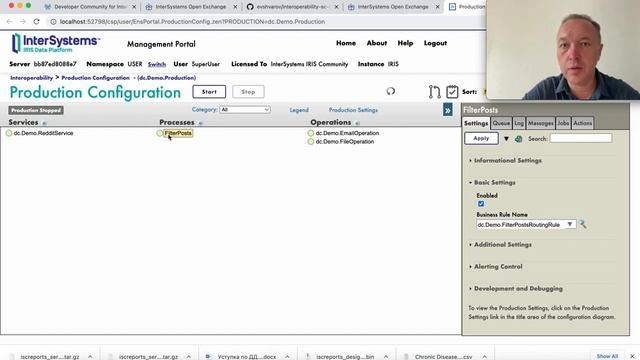Viewport: 640px width, 360px height.
Task: Open menu for the iscreports_desig bin download
Action: (386, 356)
